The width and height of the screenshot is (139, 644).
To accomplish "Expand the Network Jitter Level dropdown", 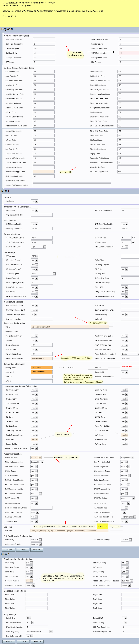I will click(39, 247).
